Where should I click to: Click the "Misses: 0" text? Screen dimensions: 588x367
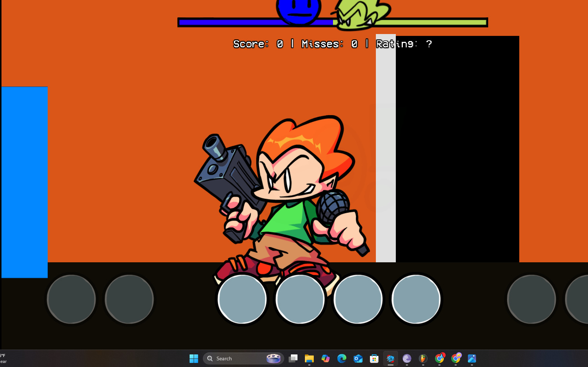330,44
